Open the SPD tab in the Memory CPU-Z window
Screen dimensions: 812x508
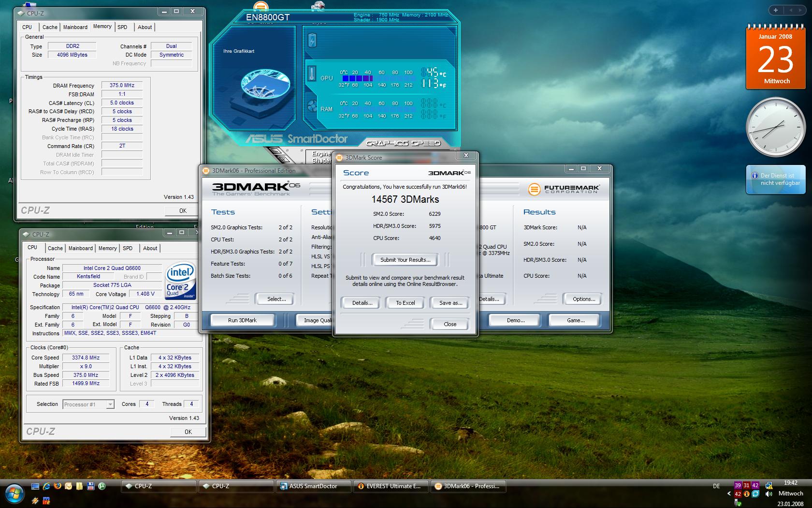click(x=122, y=27)
